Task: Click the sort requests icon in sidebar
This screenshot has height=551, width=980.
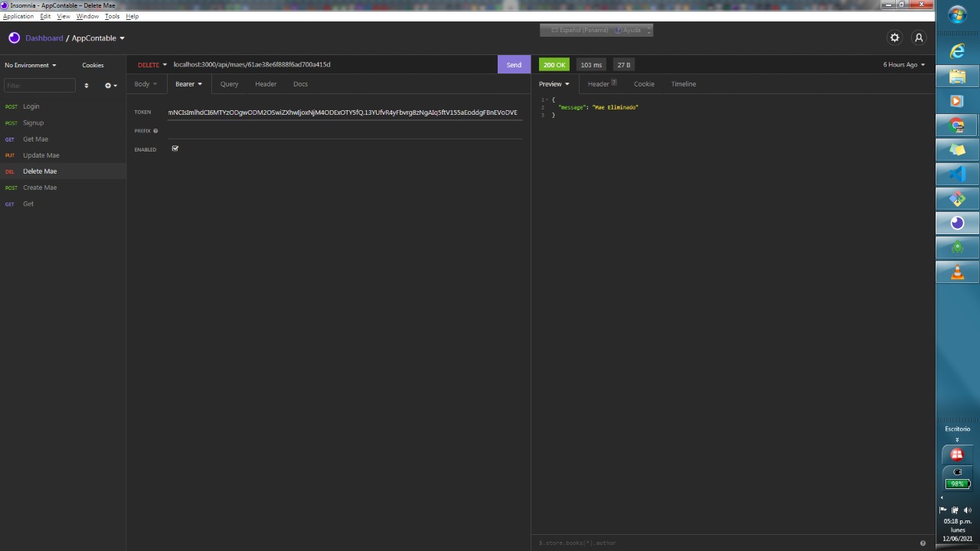Action: click(x=87, y=85)
